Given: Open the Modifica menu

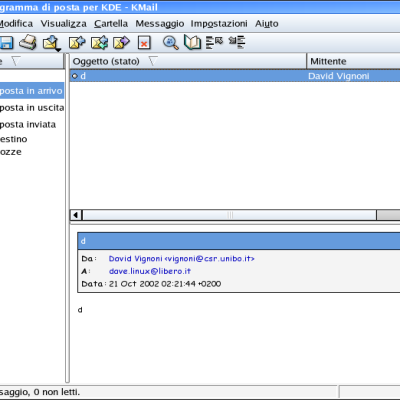Looking at the screenshot, I should [x=16, y=24].
